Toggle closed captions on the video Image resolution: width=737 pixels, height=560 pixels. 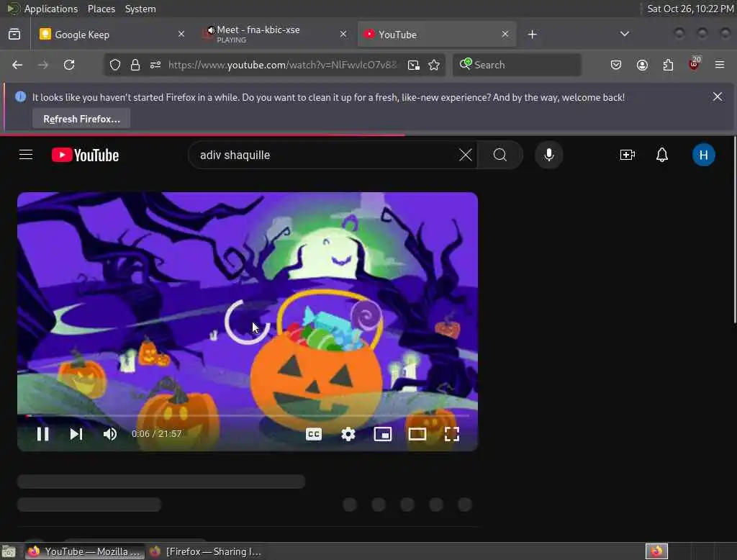(314, 433)
